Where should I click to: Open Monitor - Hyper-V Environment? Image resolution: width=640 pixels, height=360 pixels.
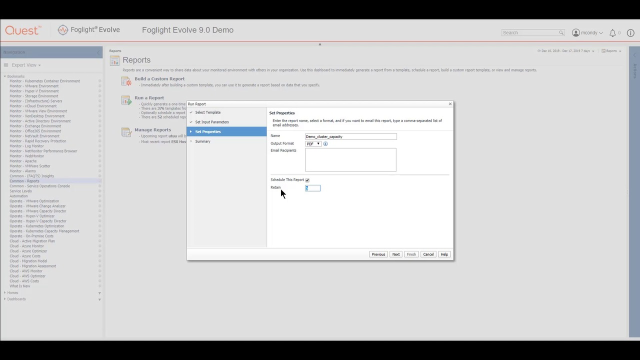coord(34,91)
